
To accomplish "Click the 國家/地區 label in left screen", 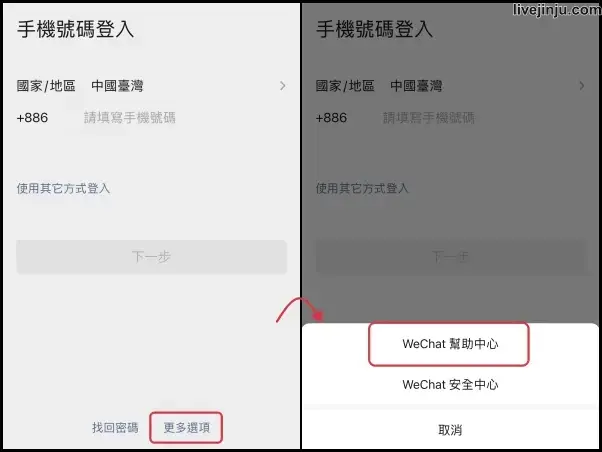I will click(46, 86).
